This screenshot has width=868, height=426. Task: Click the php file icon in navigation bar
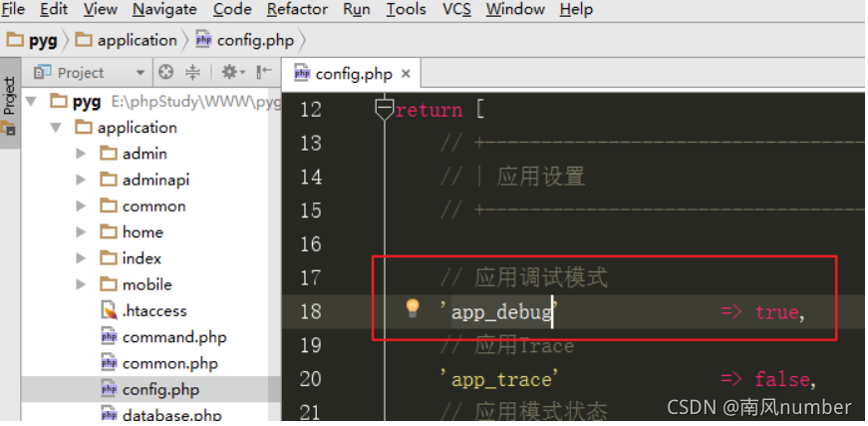coord(203,41)
